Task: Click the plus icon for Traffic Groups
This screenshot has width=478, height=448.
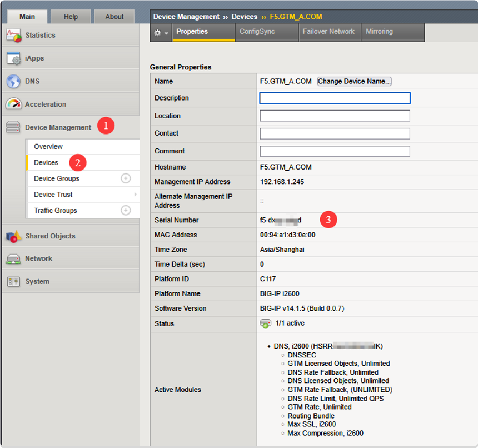Action: tap(126, 210)
